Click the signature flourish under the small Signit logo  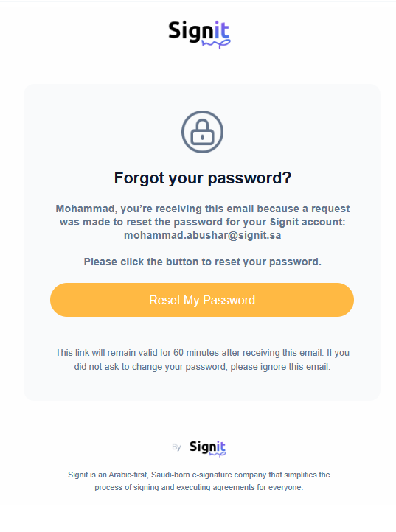(x=218, y=454)
